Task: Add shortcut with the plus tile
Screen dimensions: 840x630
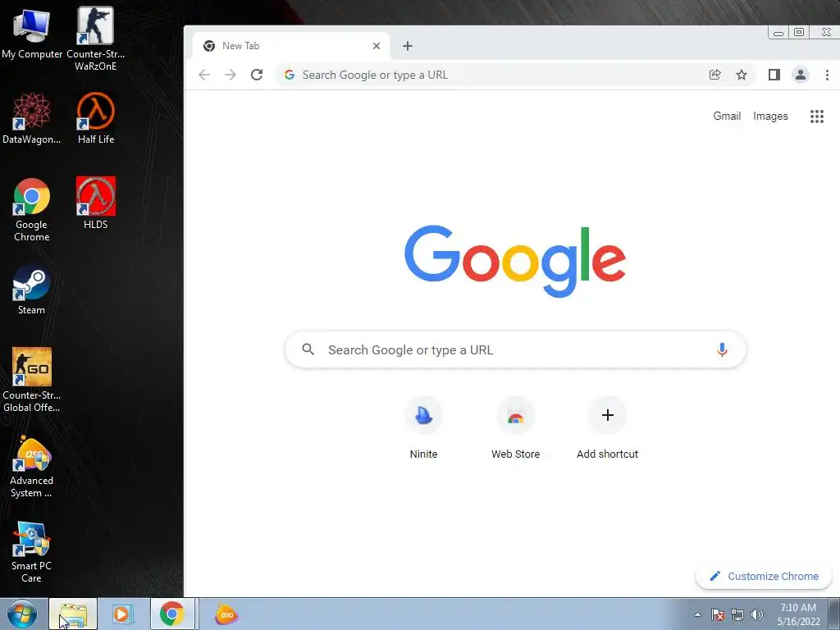Action: click(x=608, y=428)
